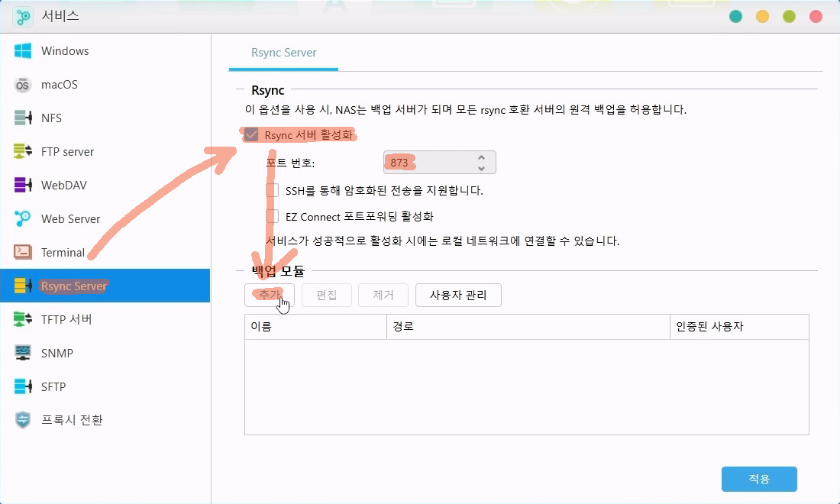Select TFTP 서버 in sidebar
Viewport: 840px width, 504px height.
66,319
